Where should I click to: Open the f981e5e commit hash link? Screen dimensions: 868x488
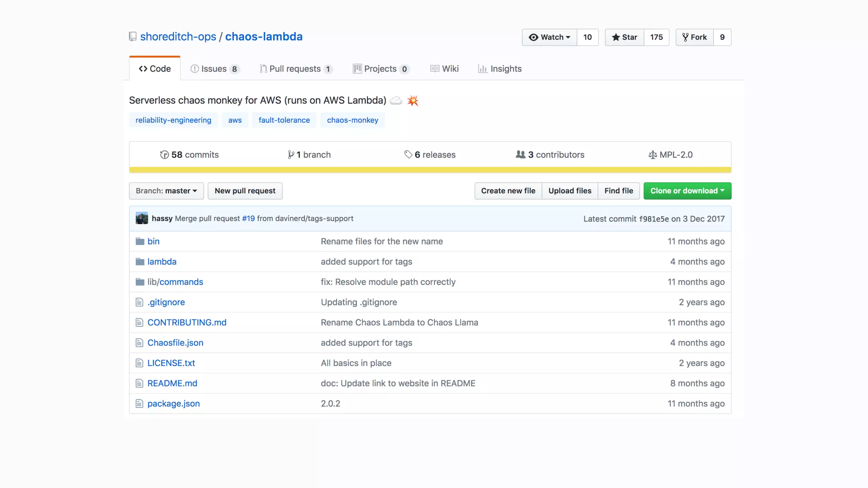[x=654, y=219]
